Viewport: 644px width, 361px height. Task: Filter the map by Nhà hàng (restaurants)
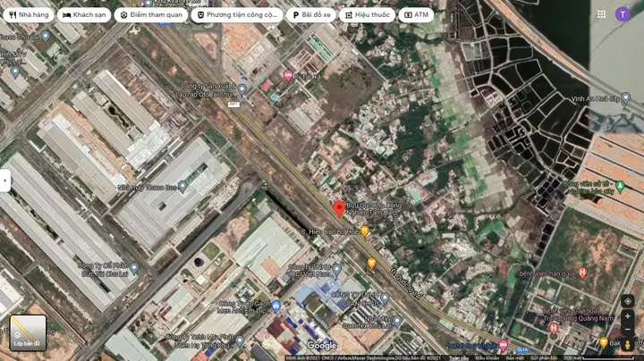click(29, 15)
